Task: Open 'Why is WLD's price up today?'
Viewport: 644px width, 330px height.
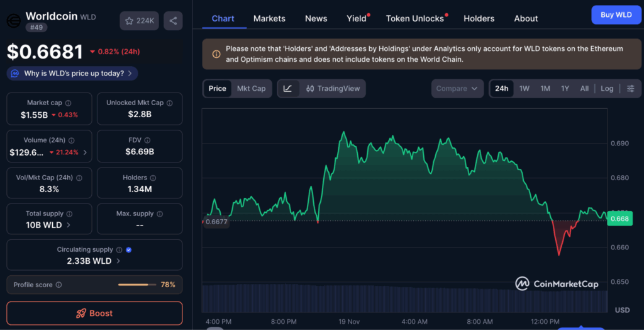Action: pos(72,74)
